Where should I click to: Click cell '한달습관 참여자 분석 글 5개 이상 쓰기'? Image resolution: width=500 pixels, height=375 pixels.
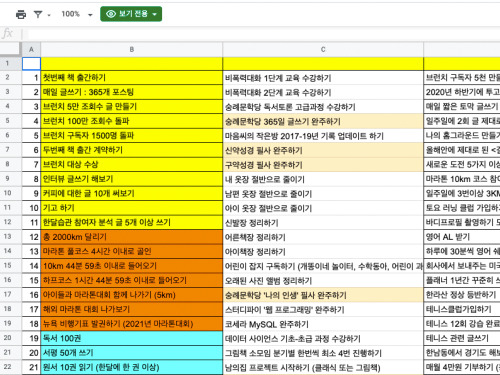132,222
